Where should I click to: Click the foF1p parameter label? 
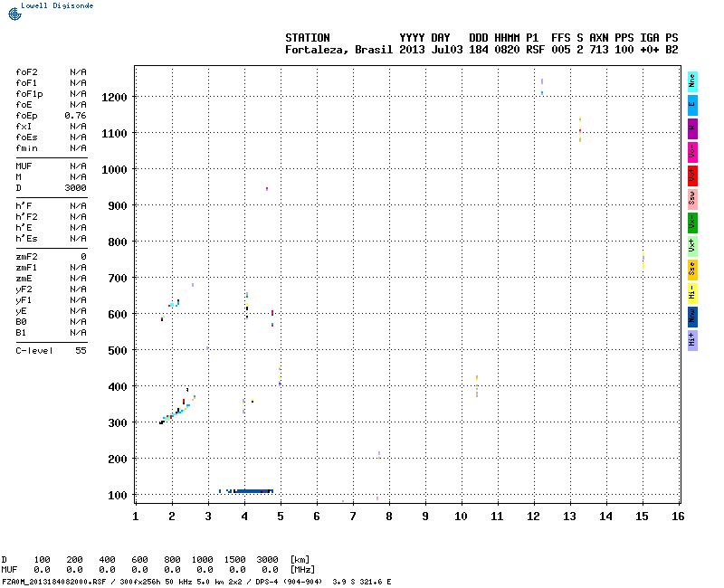tap(29, 94)
